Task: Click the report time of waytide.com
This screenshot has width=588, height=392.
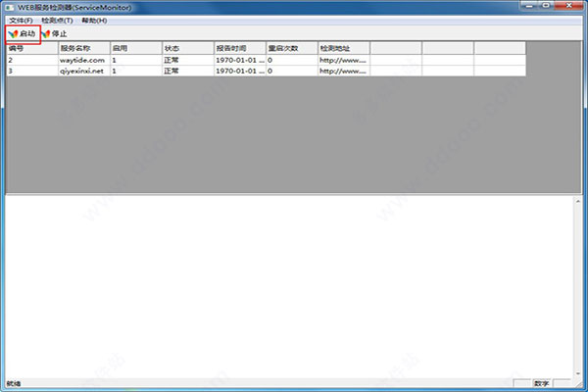Action: (238, 60)
